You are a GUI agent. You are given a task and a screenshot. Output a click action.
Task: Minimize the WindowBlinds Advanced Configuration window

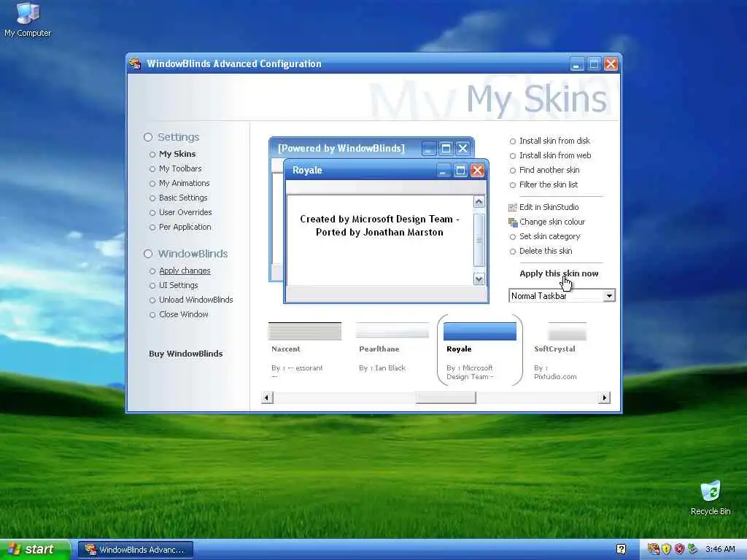point(576,64)
